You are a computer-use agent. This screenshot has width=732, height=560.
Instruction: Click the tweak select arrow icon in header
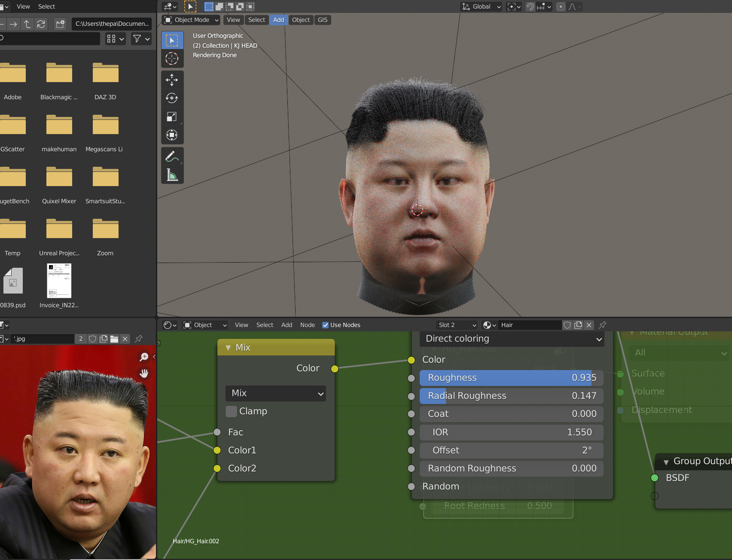190,6
